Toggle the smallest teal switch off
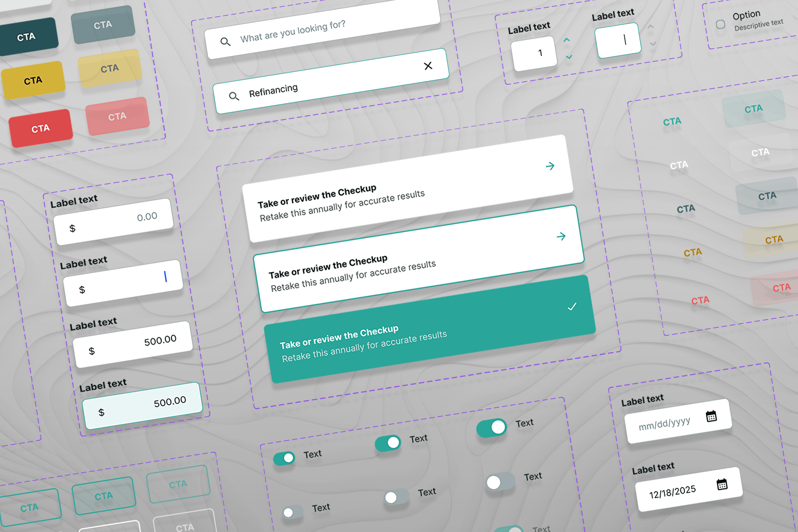 [x=284, y=459]
